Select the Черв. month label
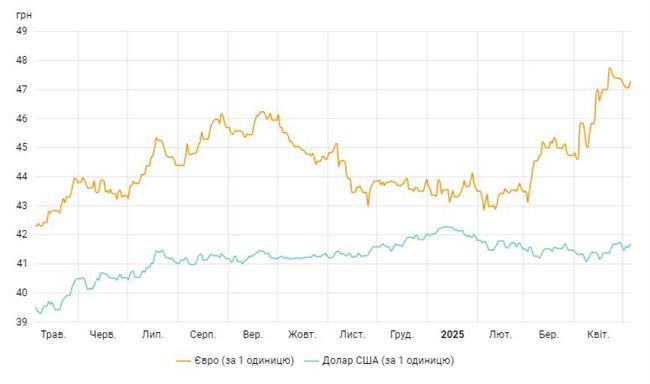This screenshot has height=384, width=650. point(103,334)
